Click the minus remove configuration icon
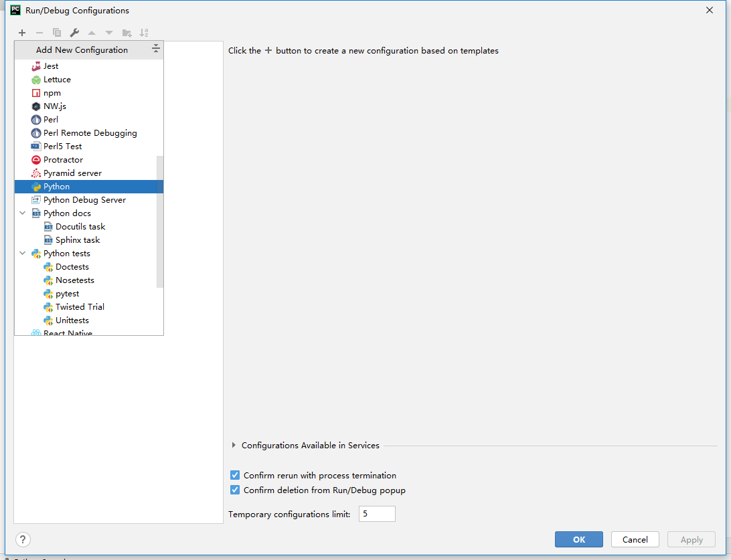 point(39,33)
